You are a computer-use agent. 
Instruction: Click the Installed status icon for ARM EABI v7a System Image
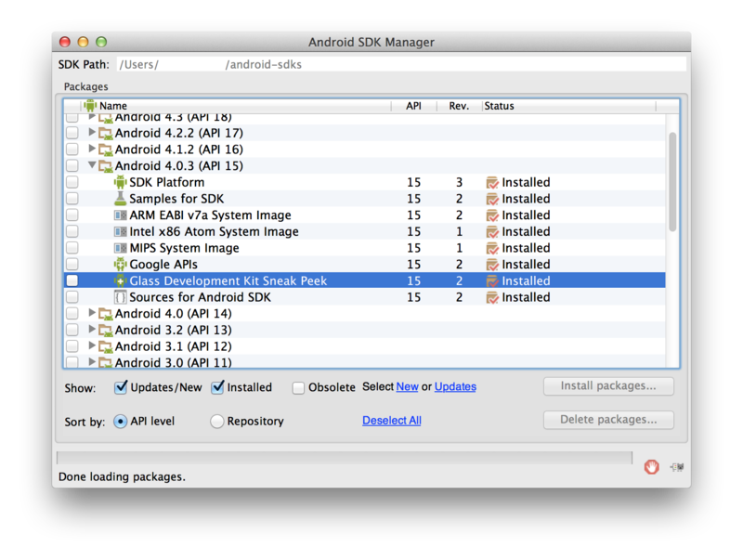click(492, 215)
